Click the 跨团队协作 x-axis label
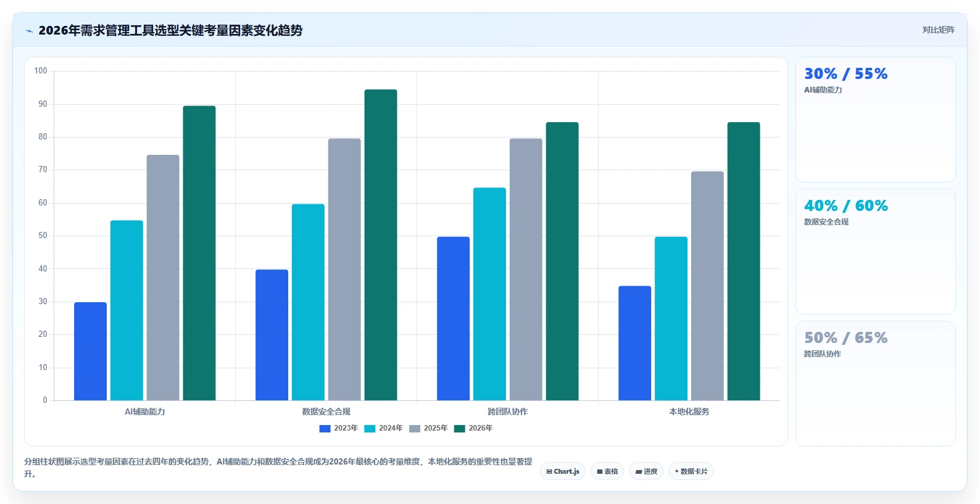Screen dimensions: 980x504 pyautogui.click(x=508, y=411)
